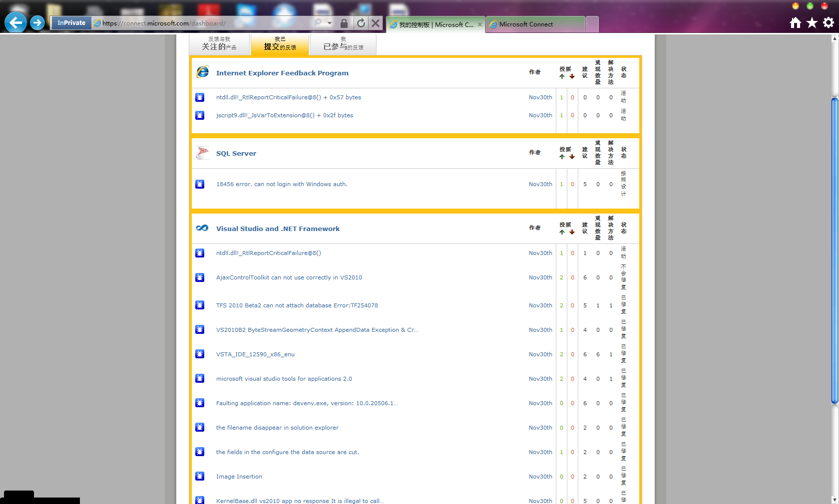Click the Visual Studio infinity logo
Screen dimensions: 839x504
click(x=202, y=228)
